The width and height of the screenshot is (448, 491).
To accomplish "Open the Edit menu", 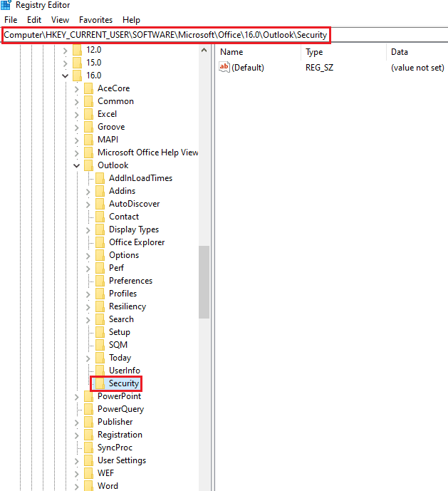I will [x=34, y=20].
